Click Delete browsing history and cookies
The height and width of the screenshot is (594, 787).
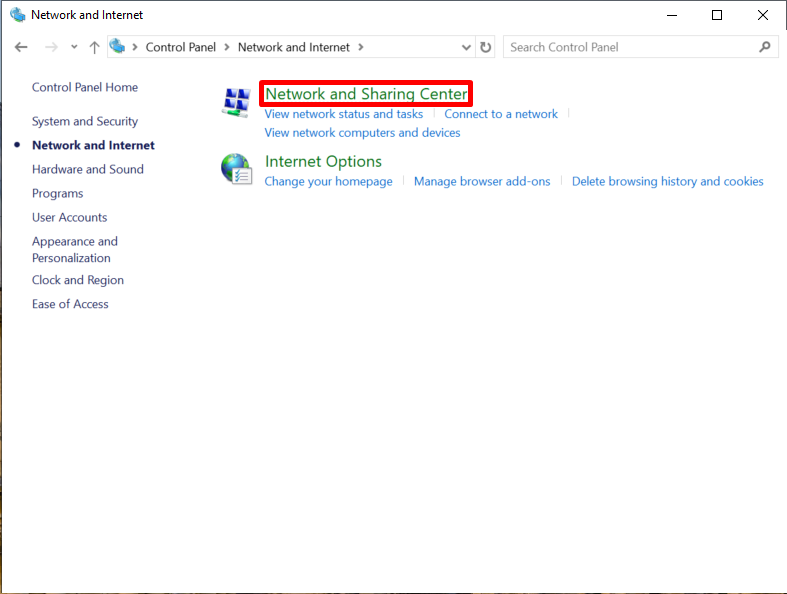(667, 181)
